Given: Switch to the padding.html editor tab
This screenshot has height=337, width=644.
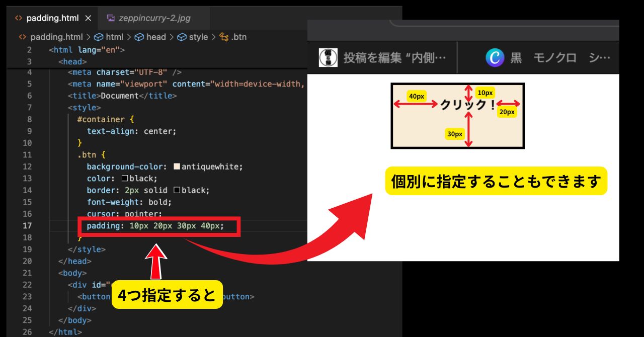Looking at the screenshot, I should coord(52,18).
